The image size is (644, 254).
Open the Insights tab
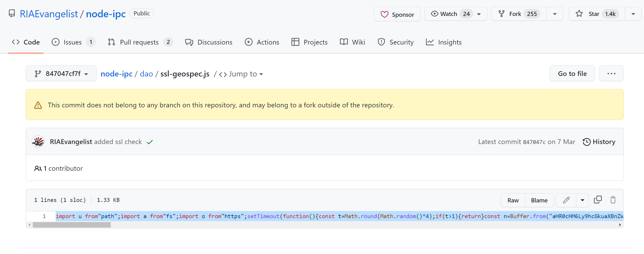444,42
